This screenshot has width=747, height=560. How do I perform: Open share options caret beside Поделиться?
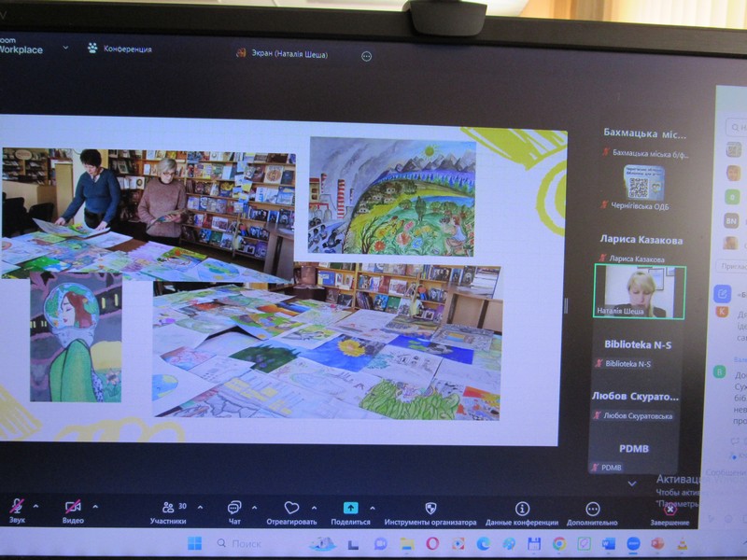372,508
